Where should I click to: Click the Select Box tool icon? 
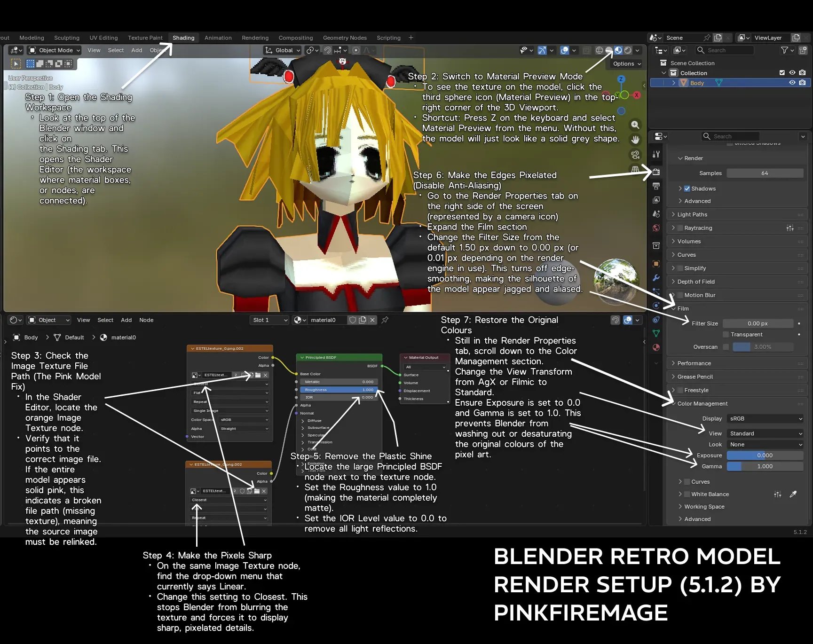(x=16, y=63)
